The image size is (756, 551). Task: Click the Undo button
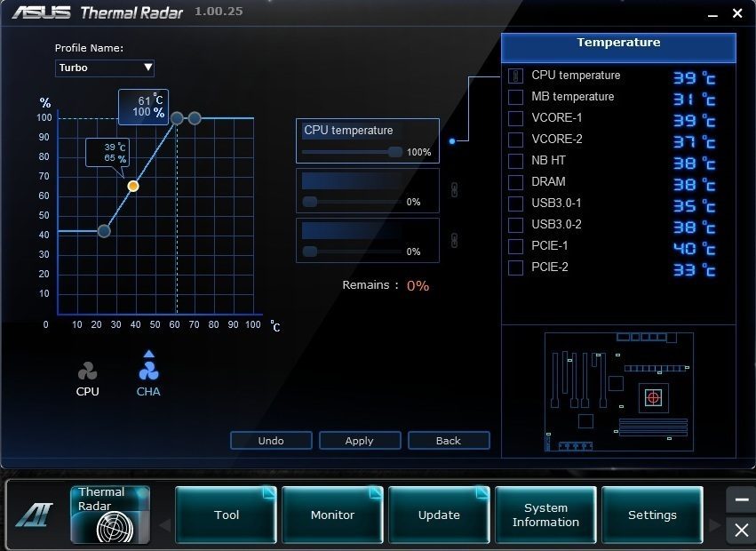[271, 441]
